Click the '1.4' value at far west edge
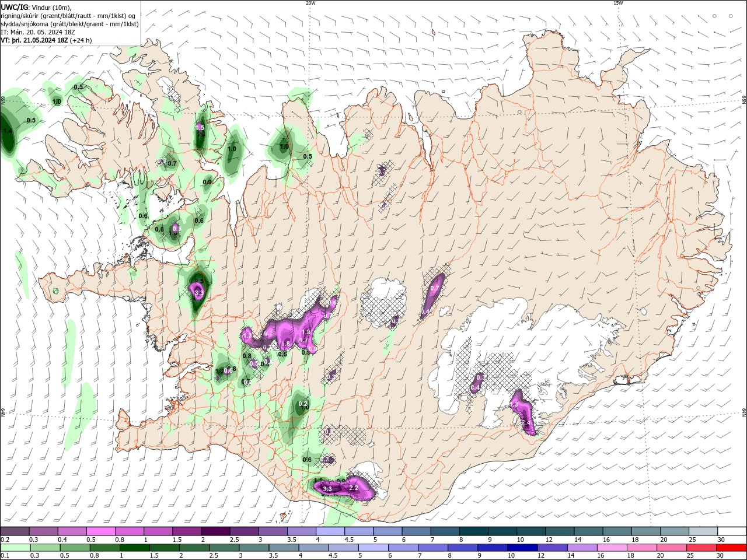Image resolution: width=747 pixels, height=560 pixels. 8,131
